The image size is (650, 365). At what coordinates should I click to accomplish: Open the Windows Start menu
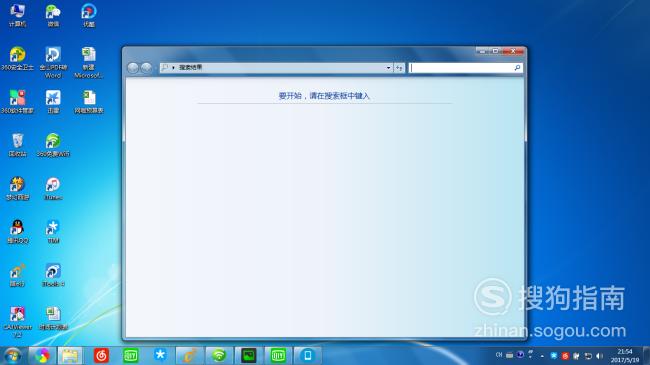tap(12, 356)
